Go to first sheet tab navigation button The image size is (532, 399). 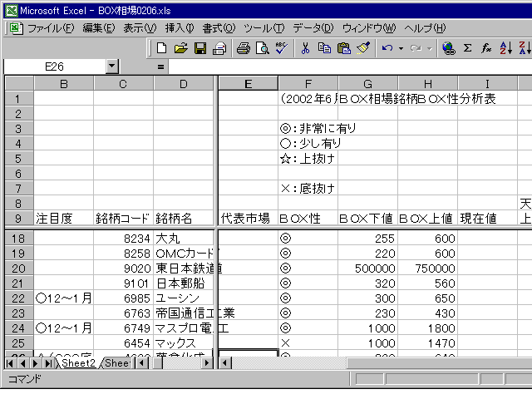coord(10,363)
